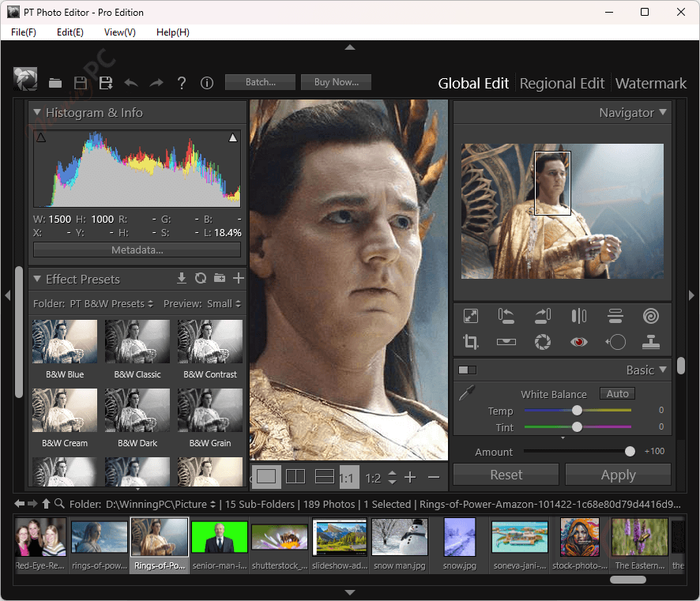
Task: Flip image vertically with flip icon
Action: (x=615, y=316)
